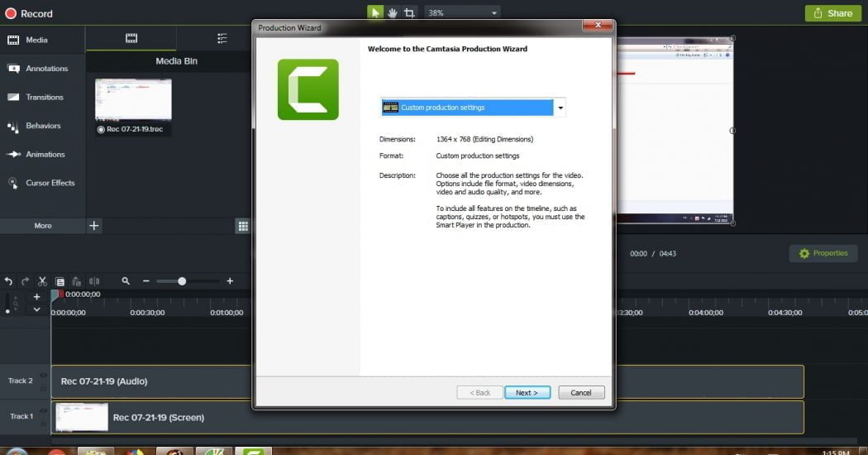Zoom in the timeline with plus
The image size is (868, 455).
coord(230,281)
